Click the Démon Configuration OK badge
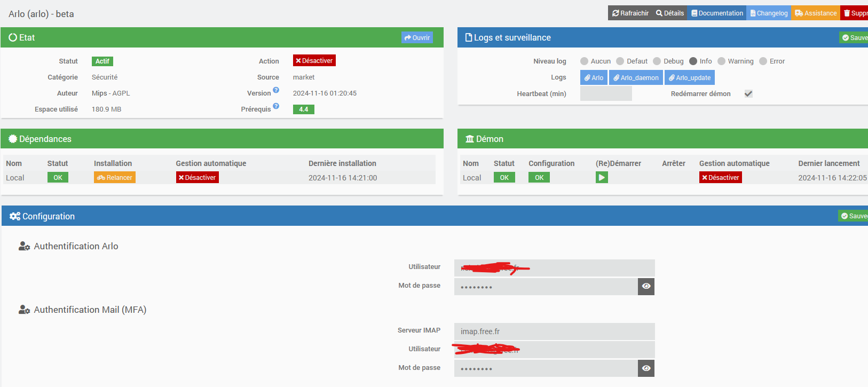 point(539,178)
